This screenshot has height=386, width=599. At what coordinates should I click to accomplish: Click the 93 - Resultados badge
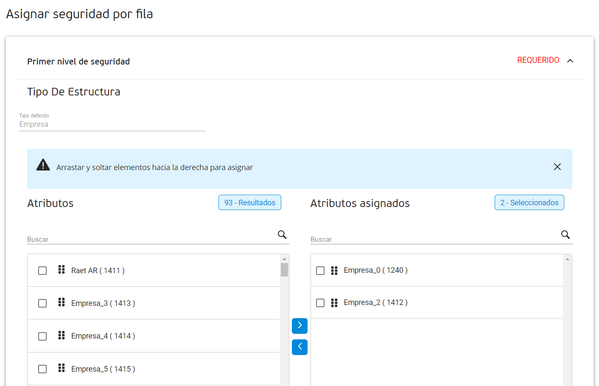pyautogui.click(x=250, y=203)
